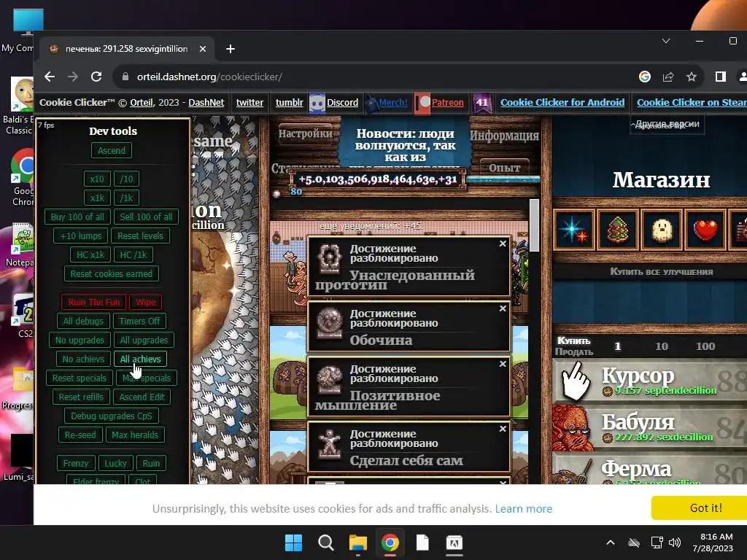This screenshot has height=560, width=747.
Task: Click the share page icon
Action: (x=668, y=77)
